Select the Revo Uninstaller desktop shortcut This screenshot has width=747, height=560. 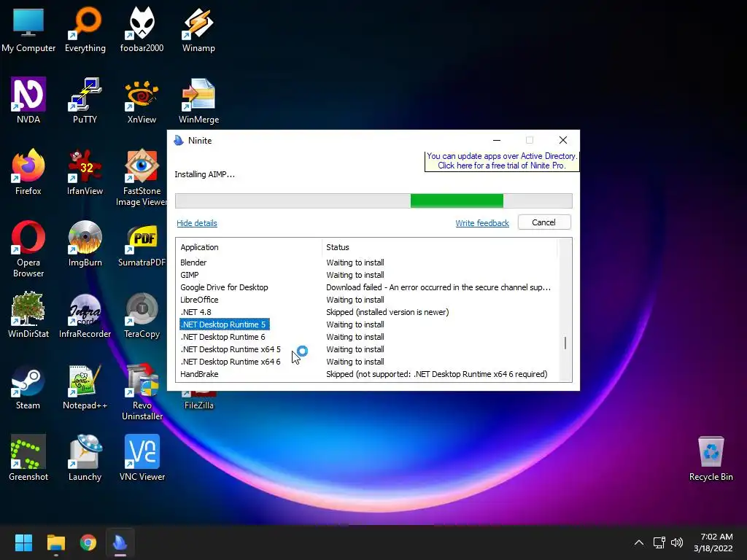coord(142,392)
